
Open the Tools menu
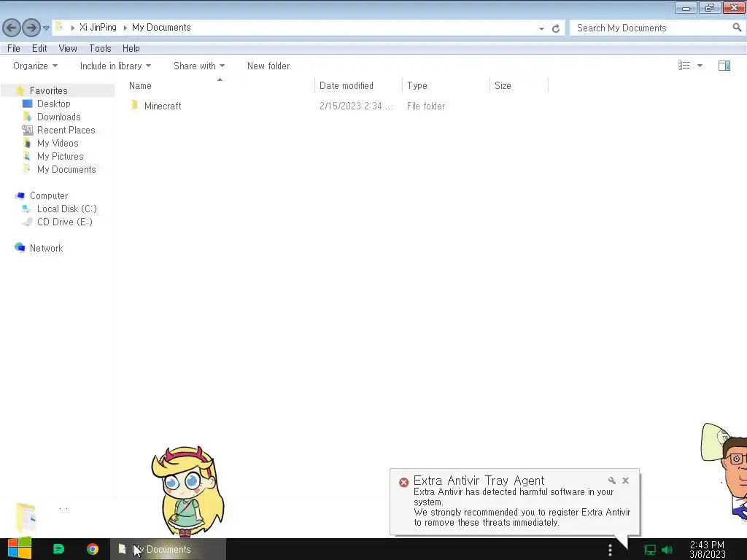[x=100, y=48]
